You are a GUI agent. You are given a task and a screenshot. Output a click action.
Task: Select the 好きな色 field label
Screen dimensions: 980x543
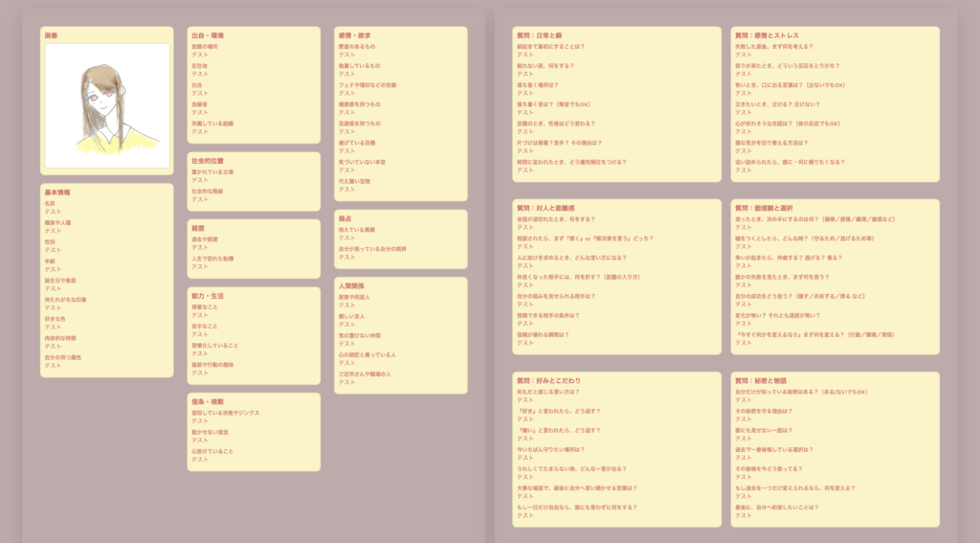(x=56, y=319)
